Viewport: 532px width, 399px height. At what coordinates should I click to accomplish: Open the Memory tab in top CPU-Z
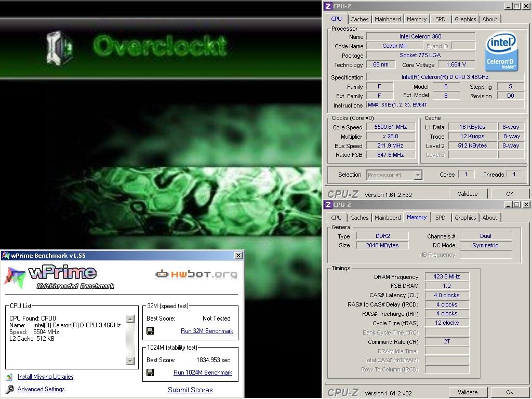coord(417,19)
